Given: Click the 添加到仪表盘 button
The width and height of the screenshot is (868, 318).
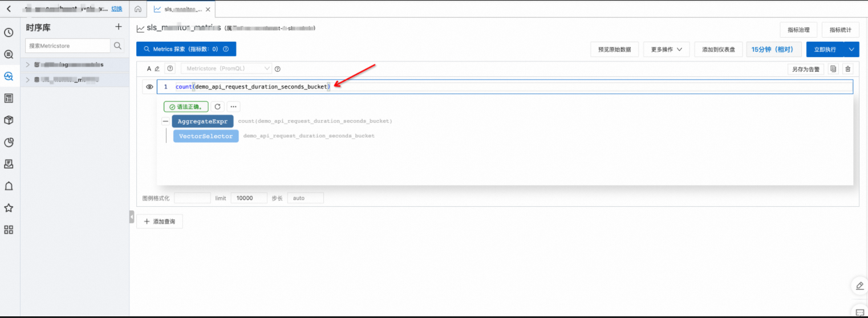Looking at the screenshot, I should click(718, 50).
